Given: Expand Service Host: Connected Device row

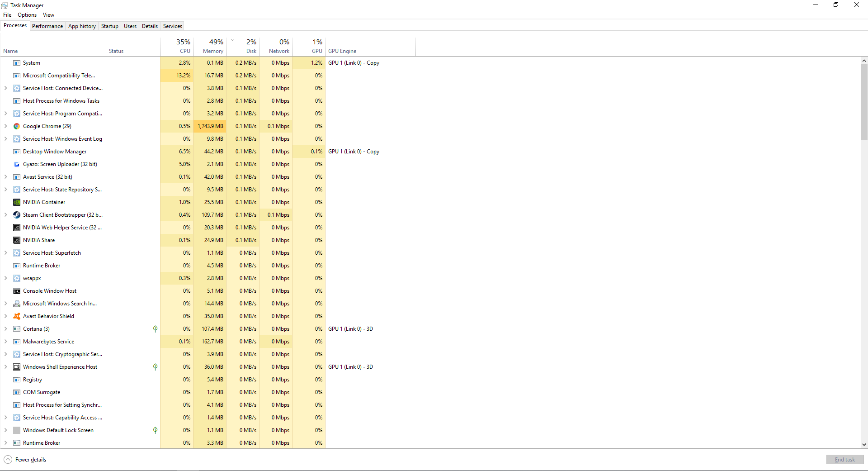Looking at the screenshot, I should [5, 88].
